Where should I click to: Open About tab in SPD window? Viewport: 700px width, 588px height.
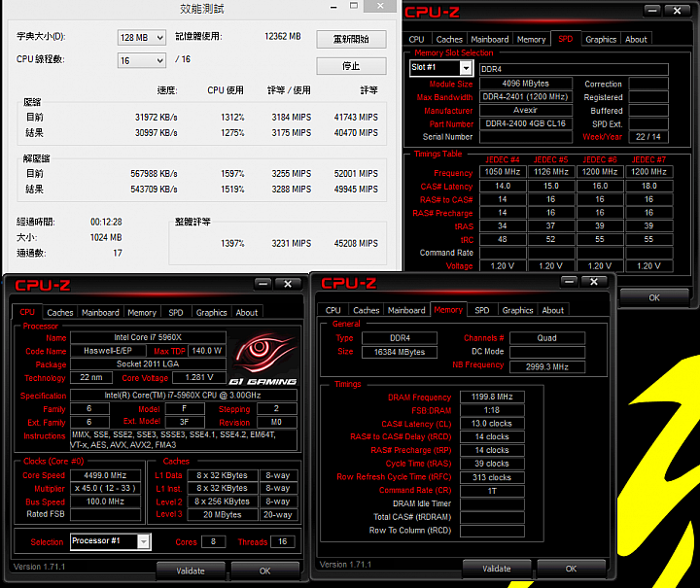(636, 39)
